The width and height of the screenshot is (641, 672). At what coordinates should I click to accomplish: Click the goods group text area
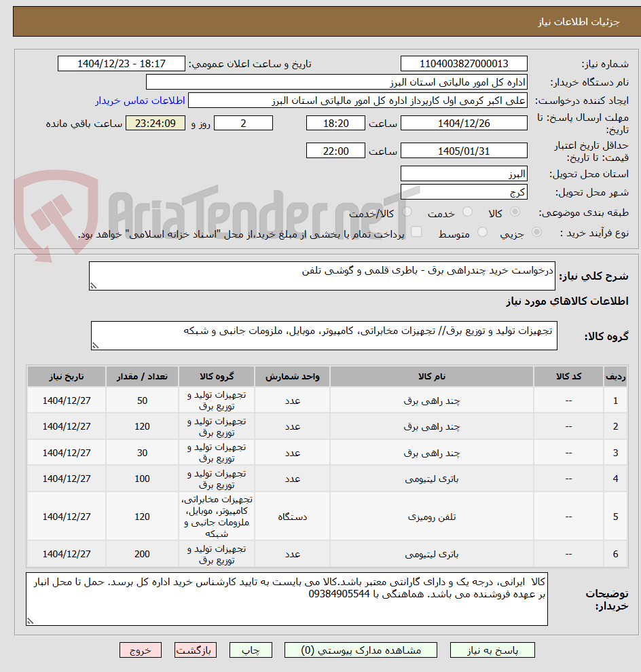324,335
